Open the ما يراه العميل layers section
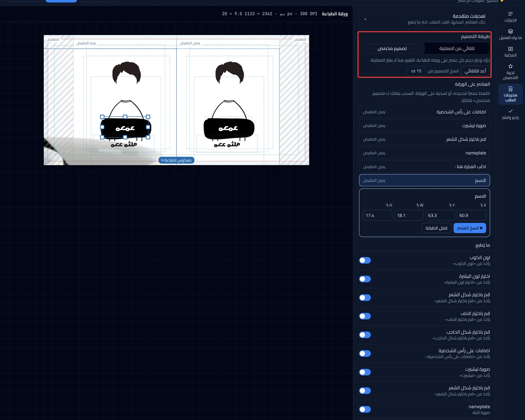The image size is (525, 420). coord(510,34)
